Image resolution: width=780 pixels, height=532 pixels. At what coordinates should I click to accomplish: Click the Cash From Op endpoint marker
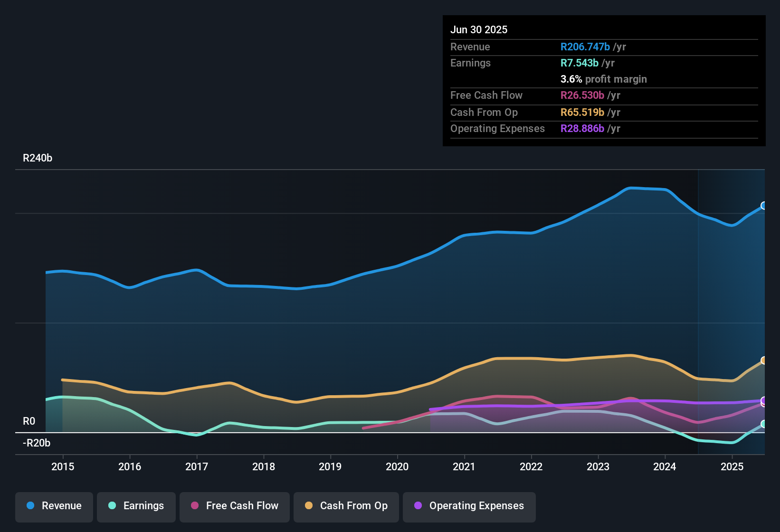pos(764,361)
